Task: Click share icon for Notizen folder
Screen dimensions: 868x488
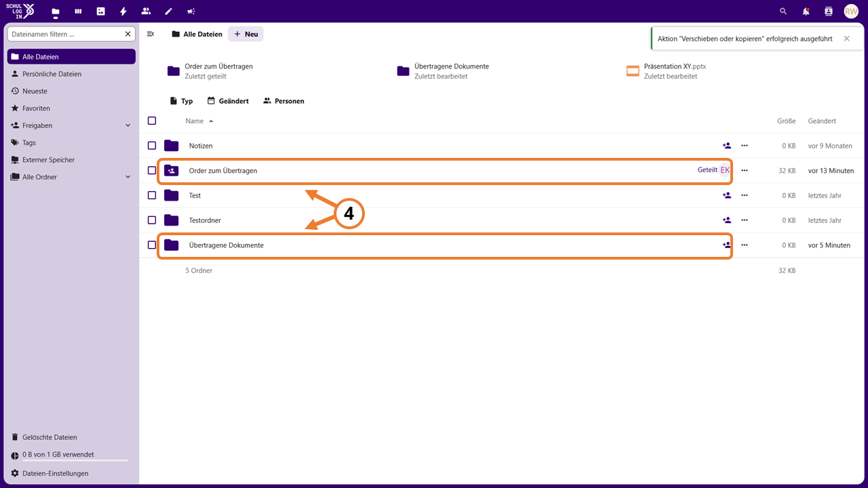Action: [727, 146]
